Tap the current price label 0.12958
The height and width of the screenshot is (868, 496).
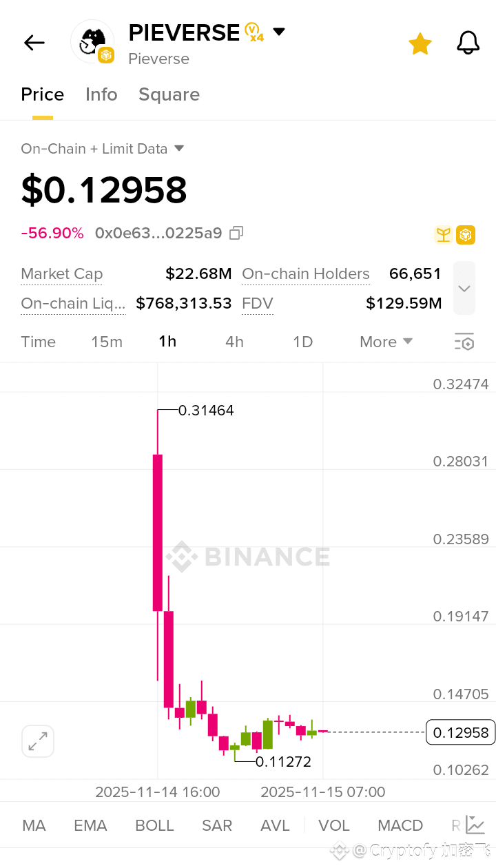click(x=461, y=732)
